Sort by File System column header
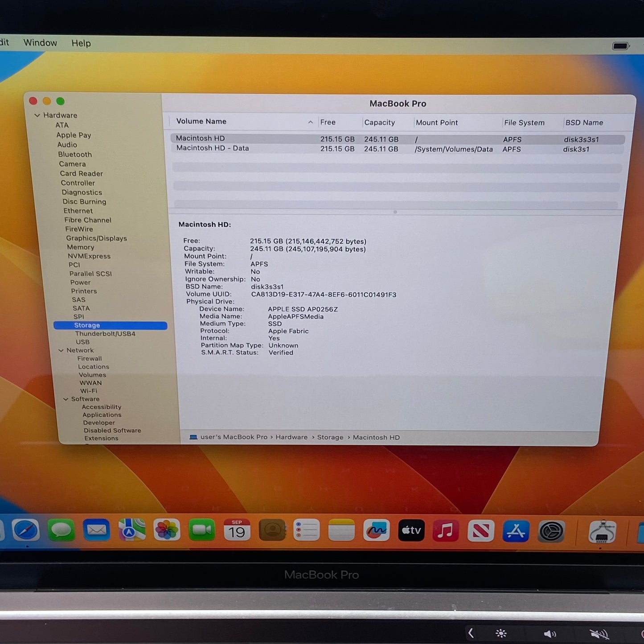The image size is (644, 644). 524,123
